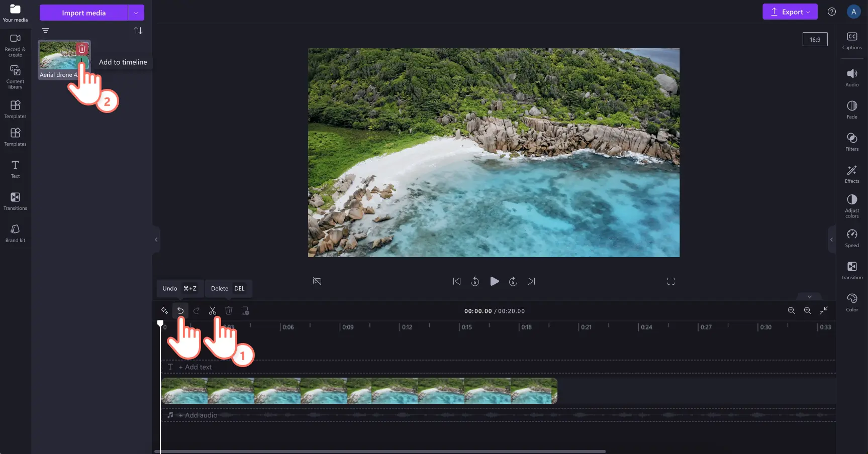Click the 0:24 timeline ruler mark
Image resolution: width=868 pixels, height=454 pixels.
[x=646, y=327]
